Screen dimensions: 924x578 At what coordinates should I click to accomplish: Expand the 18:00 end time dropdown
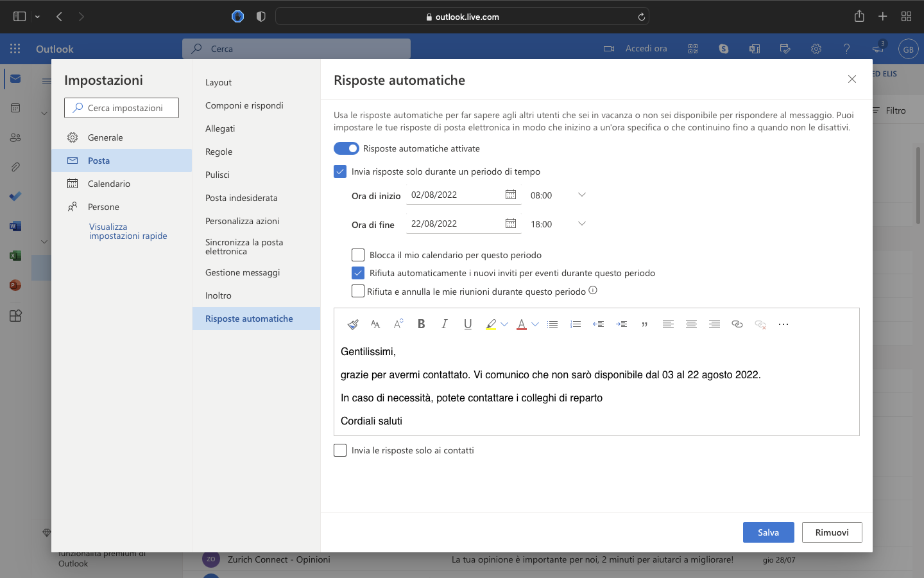click(581, 223)
